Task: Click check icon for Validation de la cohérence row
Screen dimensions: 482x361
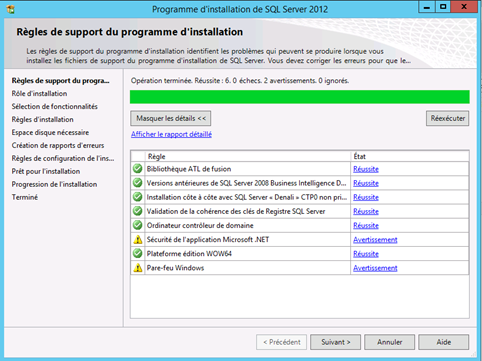Action: tap(137, 211)
